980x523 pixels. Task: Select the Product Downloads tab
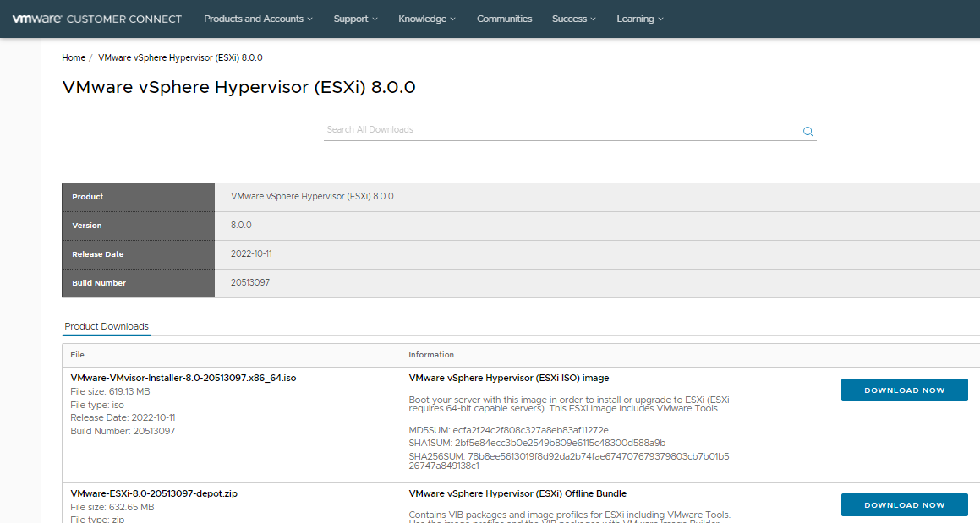click(x=107, y=326)
